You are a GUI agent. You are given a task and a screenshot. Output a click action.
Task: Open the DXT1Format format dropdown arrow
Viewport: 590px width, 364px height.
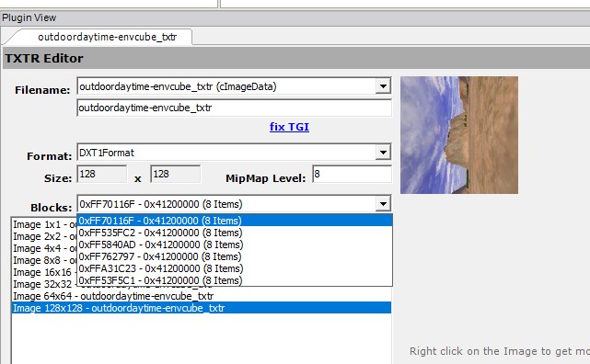click(x=383, y=153)
